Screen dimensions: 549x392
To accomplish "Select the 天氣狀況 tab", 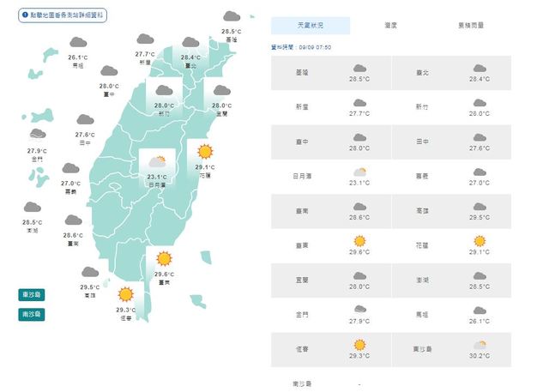I will coord(311,26).
